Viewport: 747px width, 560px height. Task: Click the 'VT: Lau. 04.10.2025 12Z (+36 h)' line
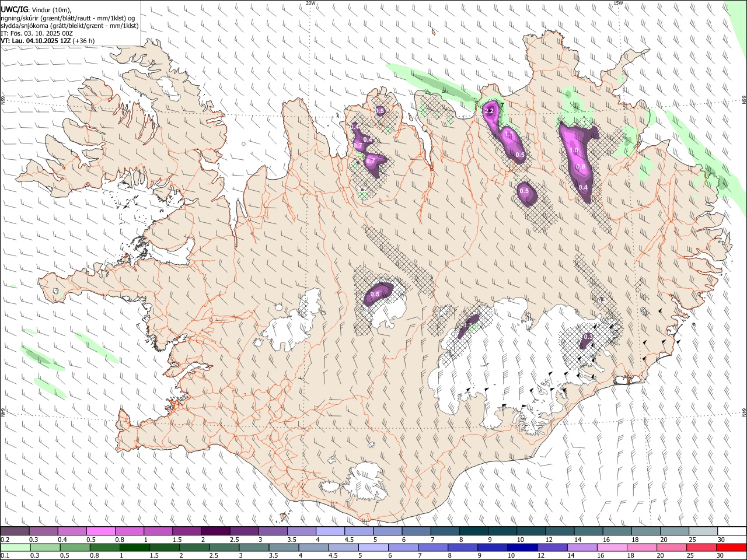pyautogui.click(x=47, y=41)
